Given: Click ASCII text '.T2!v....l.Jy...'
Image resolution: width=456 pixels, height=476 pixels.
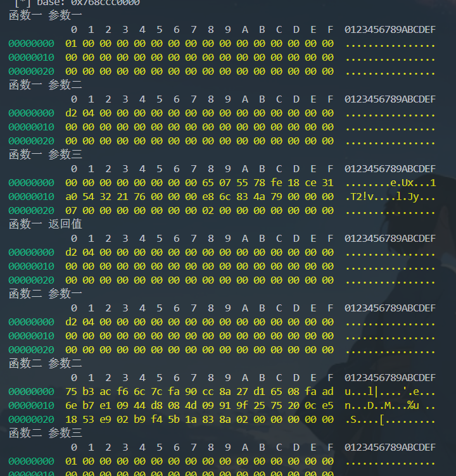Looking at the screenshot, I should pyautogui.click(x=390, y=197).
